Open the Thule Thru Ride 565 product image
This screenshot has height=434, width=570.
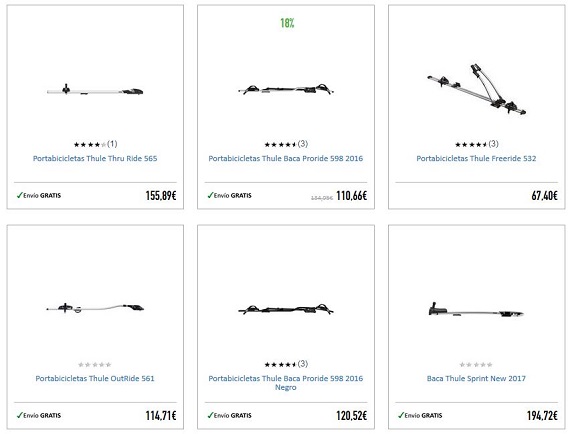[95, 90]
